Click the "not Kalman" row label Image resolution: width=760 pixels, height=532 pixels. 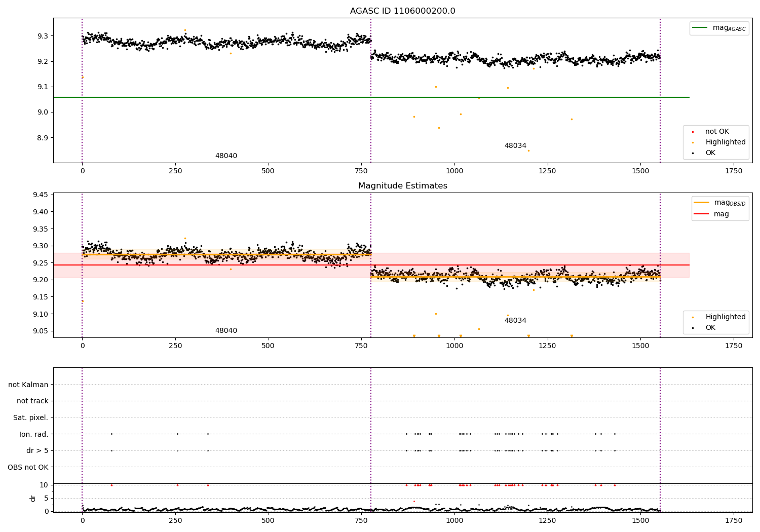tap(28, 385)
